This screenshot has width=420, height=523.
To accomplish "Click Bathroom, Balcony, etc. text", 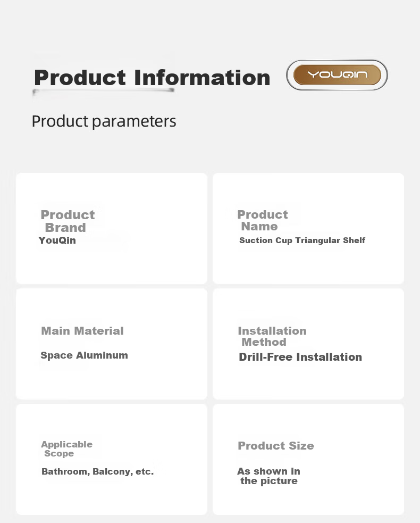I will click(97, 471).
